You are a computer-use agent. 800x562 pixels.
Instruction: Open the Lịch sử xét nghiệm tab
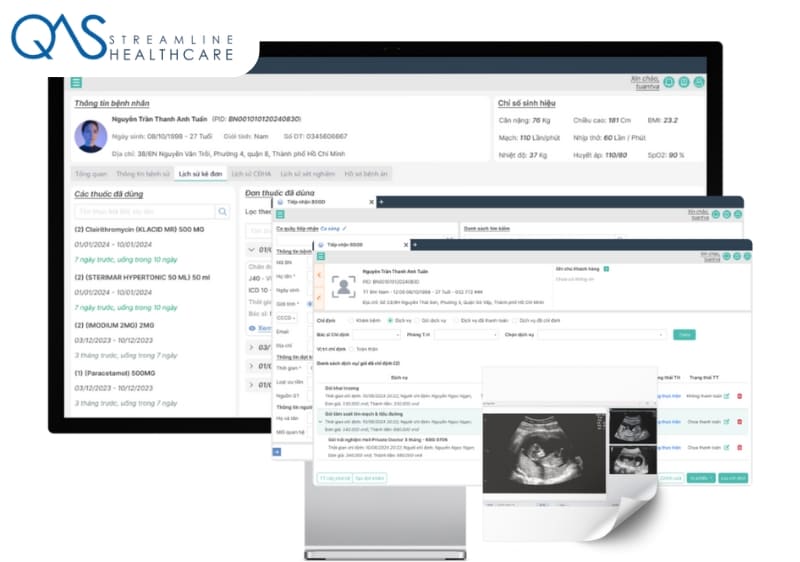tap(307, 174)
